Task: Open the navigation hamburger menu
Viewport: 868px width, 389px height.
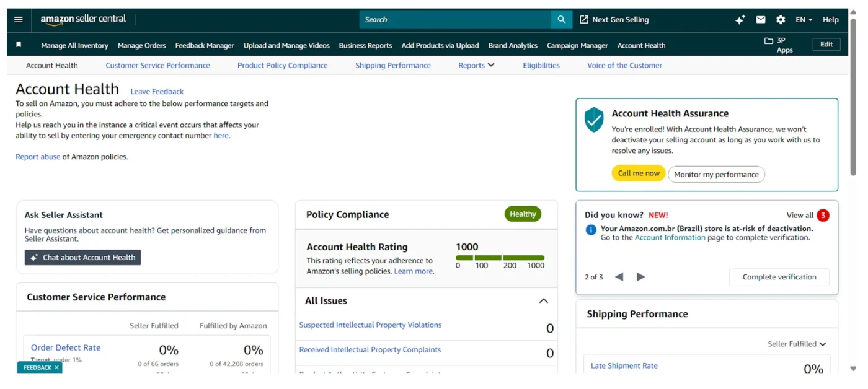Action: 17,19
